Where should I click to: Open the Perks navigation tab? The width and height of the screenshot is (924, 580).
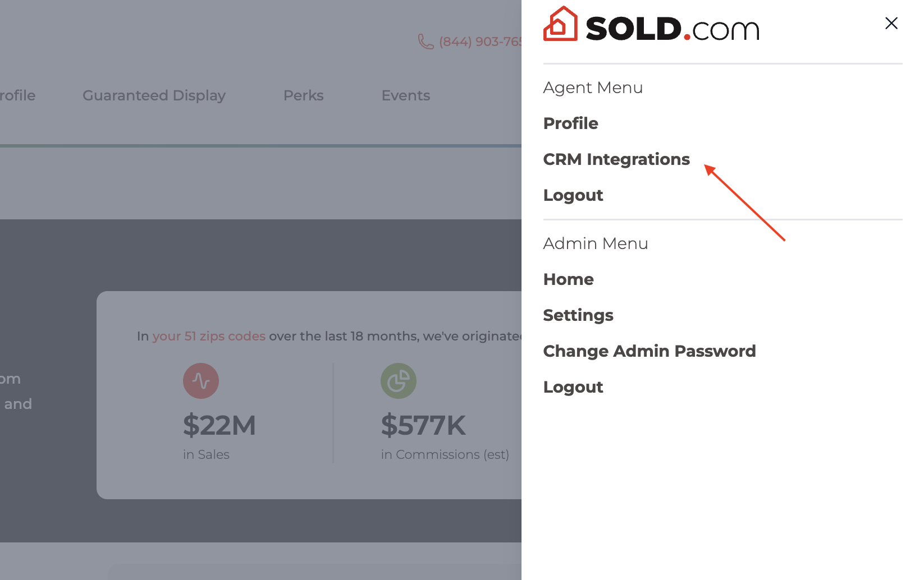[x=303, y=95]
